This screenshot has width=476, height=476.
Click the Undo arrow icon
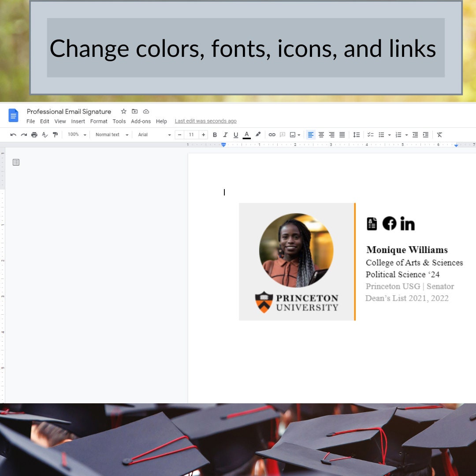coord(13,135)
